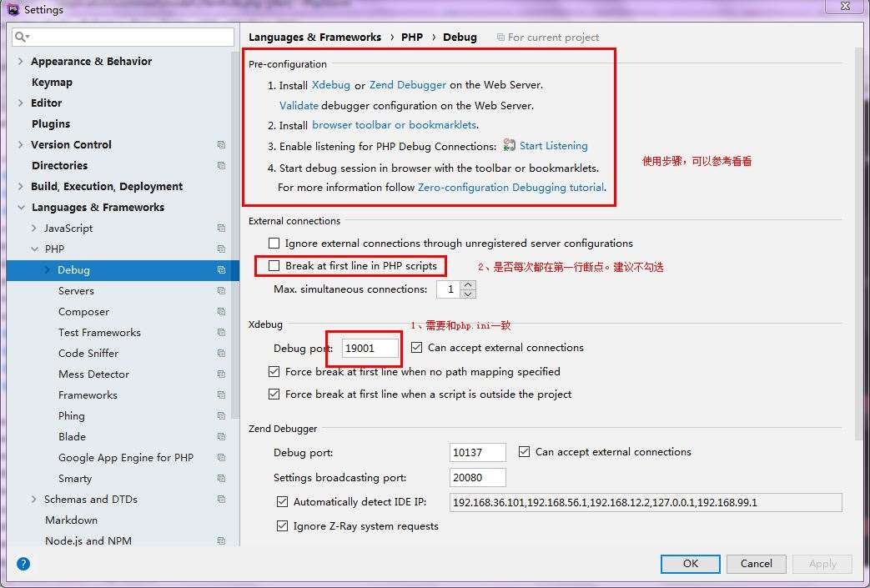Viewport: 870px width, 588px height.
Task: Click project-level icon beside Schemas and DTDs
Action: [221, 500]
